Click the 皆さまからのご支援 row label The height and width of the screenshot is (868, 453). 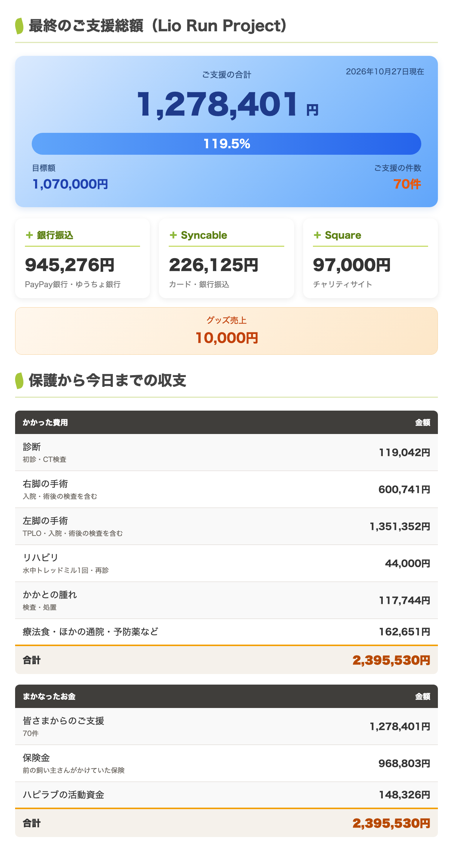click(63, 721)
